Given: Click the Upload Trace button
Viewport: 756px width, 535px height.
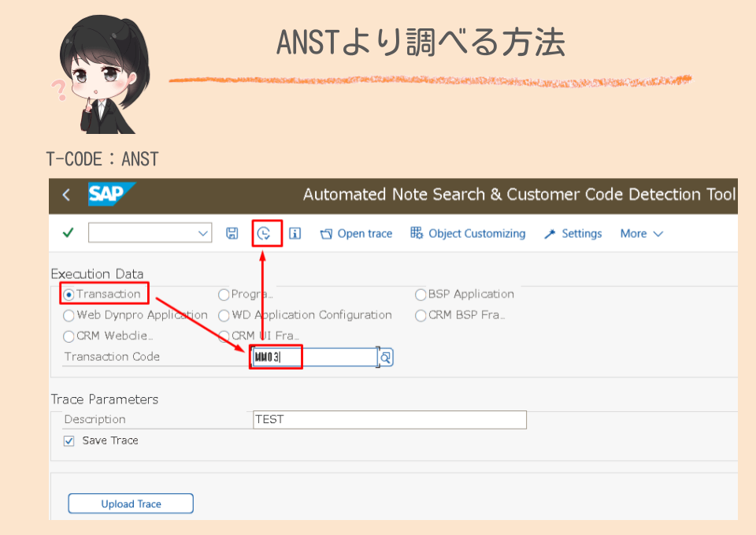Looking at the screenshot, I should click(x=130, y=503).
